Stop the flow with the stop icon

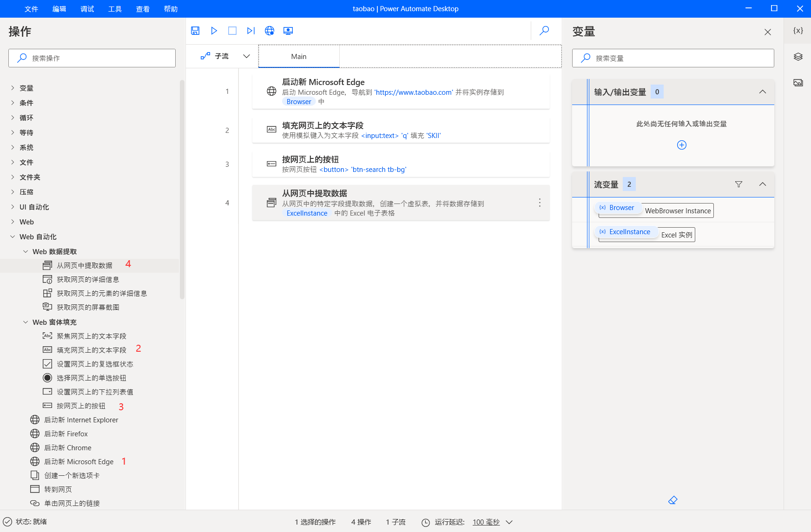point(232,31)
